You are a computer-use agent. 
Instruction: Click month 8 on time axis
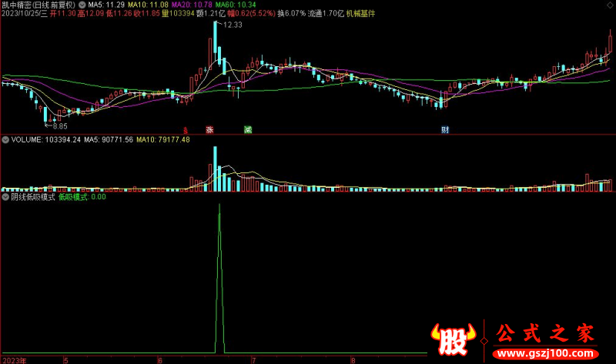[353, 360]
